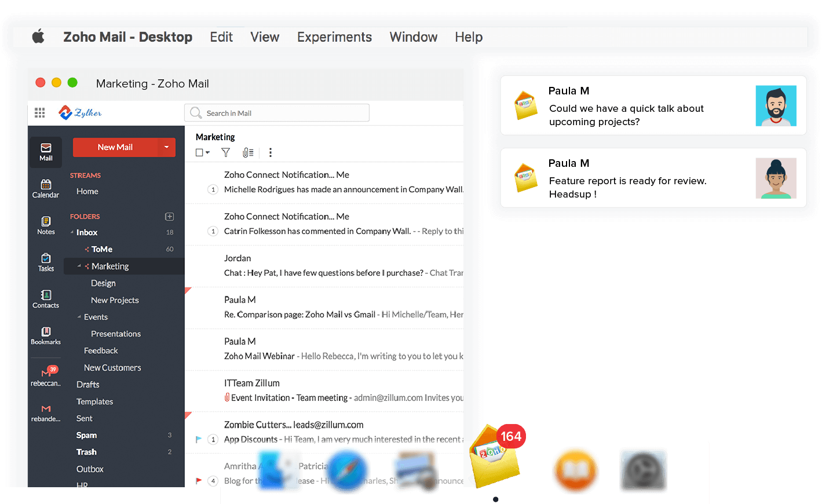Open Michelle Rodrigues announcement email

(324, 182)
